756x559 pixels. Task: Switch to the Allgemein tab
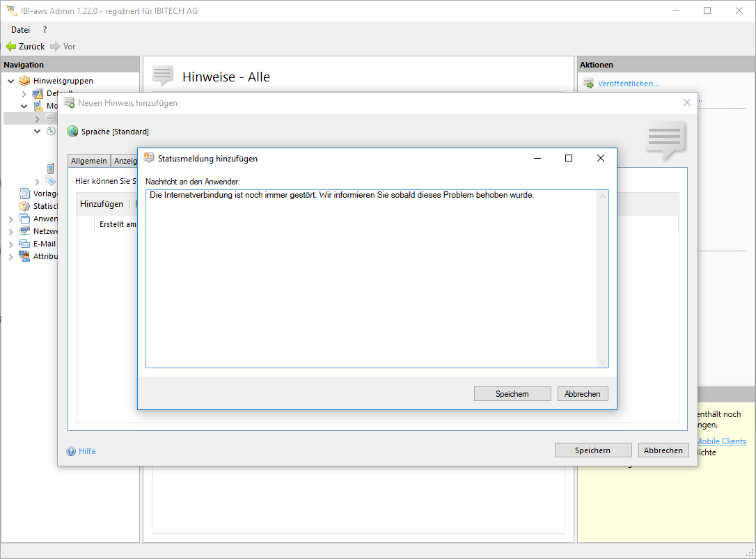(88, 161)
